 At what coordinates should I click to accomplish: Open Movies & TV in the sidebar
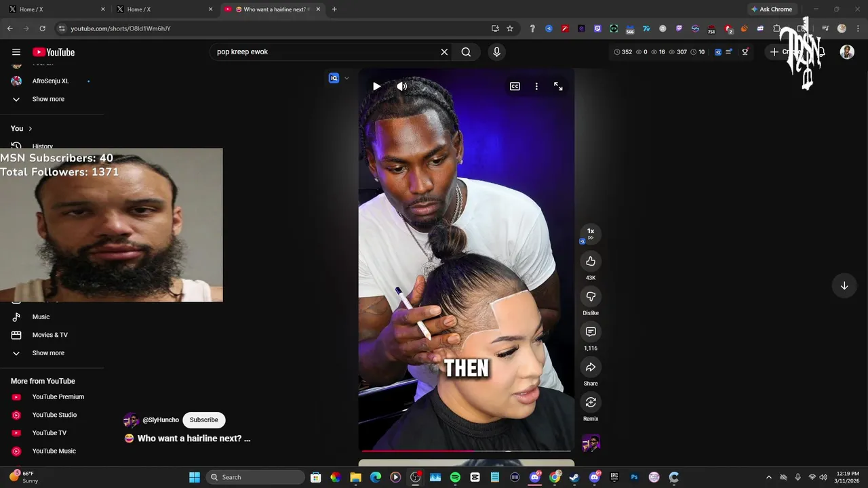51,335
